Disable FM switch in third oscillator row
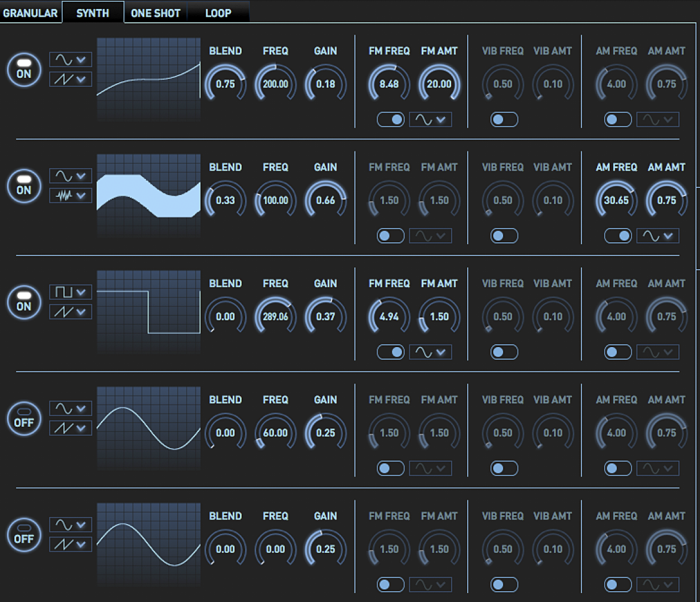This screenshot has height=602, width=700. click(391, 352)
